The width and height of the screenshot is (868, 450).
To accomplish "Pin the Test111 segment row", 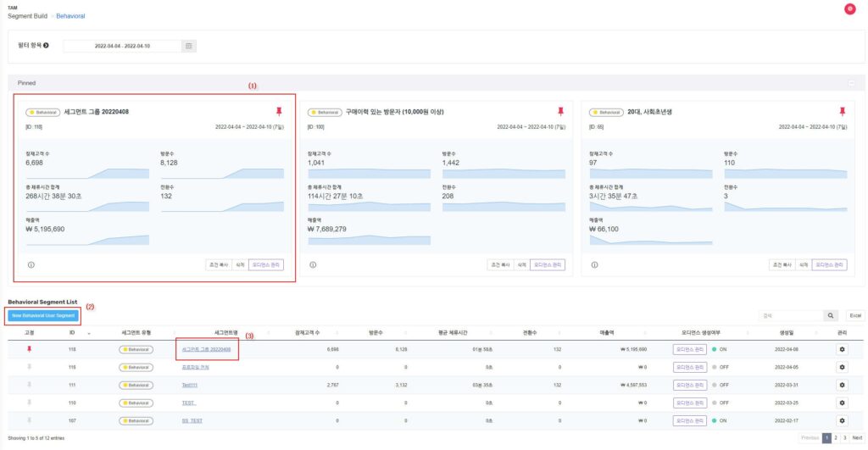I will [x=29, y=385].
